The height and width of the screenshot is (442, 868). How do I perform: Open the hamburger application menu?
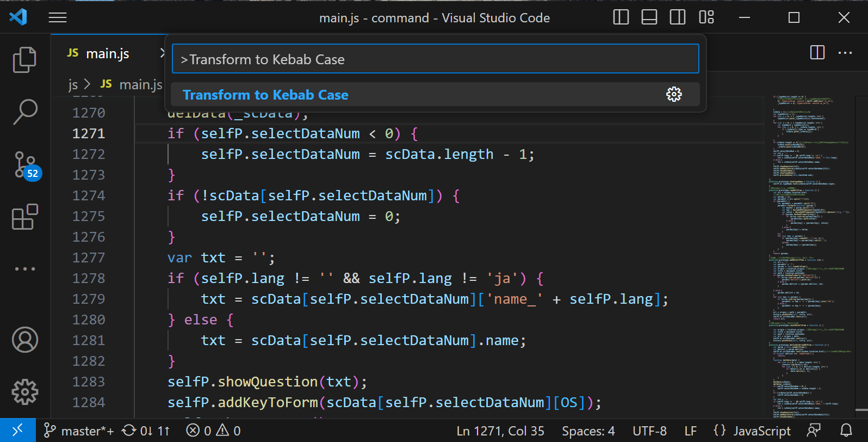pyautogui.click(x=58, y=17)
